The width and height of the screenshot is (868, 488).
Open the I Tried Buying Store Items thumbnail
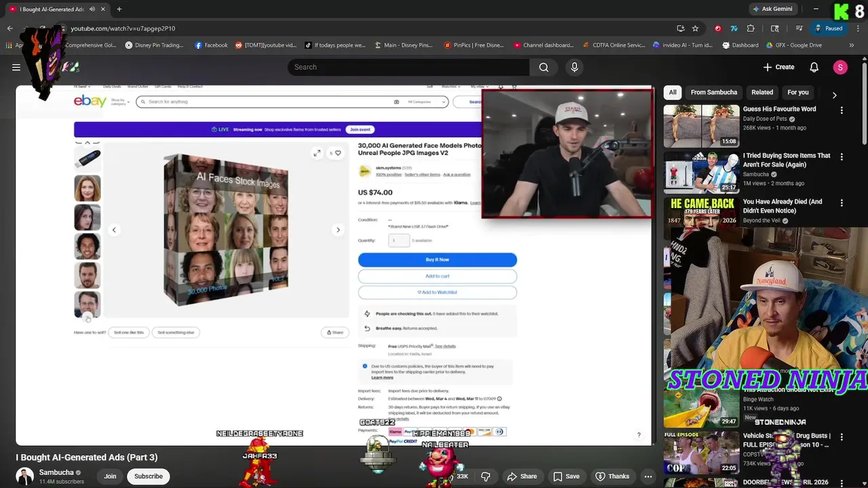click(x=701, y=172)
